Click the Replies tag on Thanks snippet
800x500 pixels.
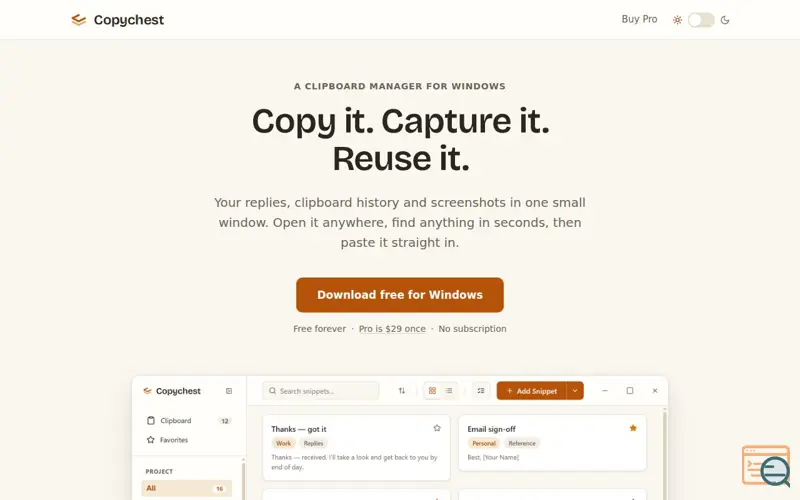pyautogui.click(x=313, y=443)
